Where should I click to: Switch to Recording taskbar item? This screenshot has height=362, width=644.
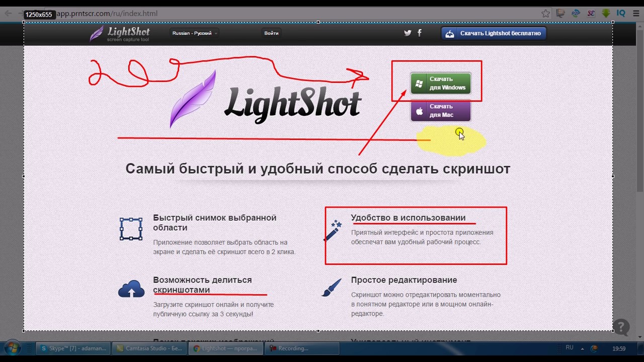pos(302,348)
